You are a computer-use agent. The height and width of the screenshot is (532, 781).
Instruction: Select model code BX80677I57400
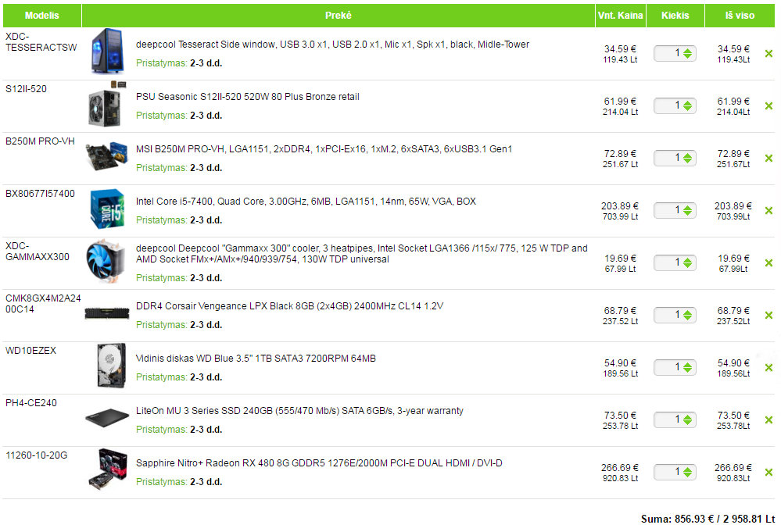point(40,194)
